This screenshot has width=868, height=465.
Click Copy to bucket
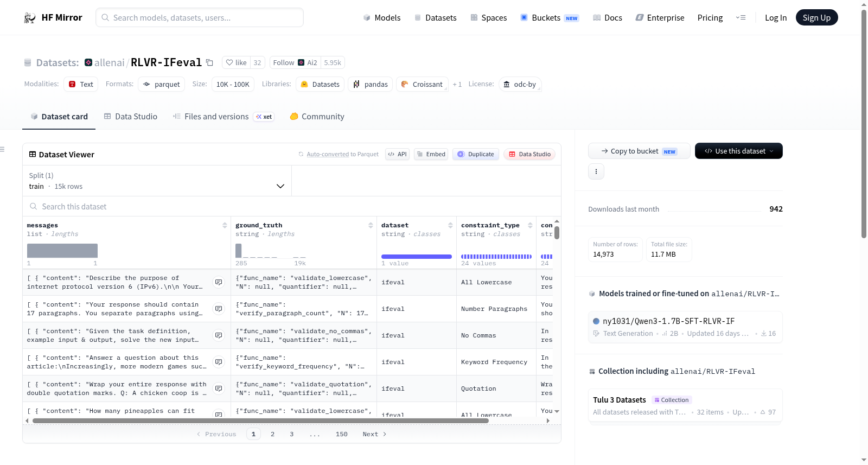pos(639,151)
